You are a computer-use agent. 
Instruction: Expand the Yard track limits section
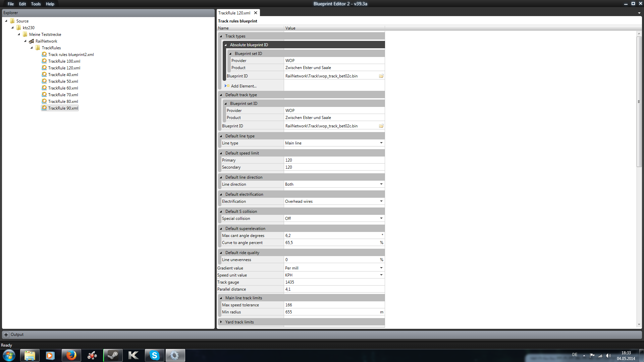click(221, 322)
